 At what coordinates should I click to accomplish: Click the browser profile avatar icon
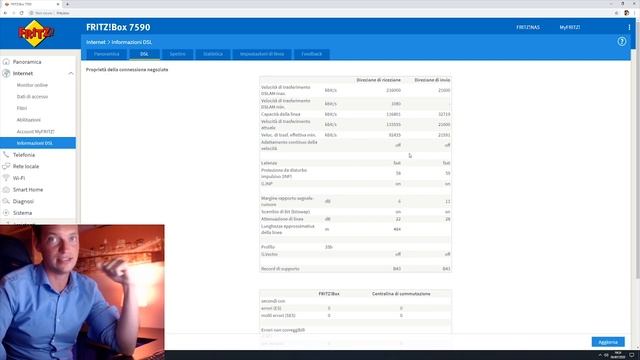coord(627,13)
